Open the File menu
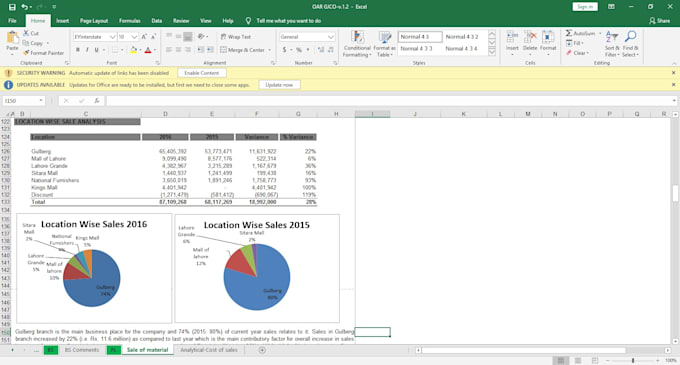This screenshot has height=365, width=680. (13, 20)
